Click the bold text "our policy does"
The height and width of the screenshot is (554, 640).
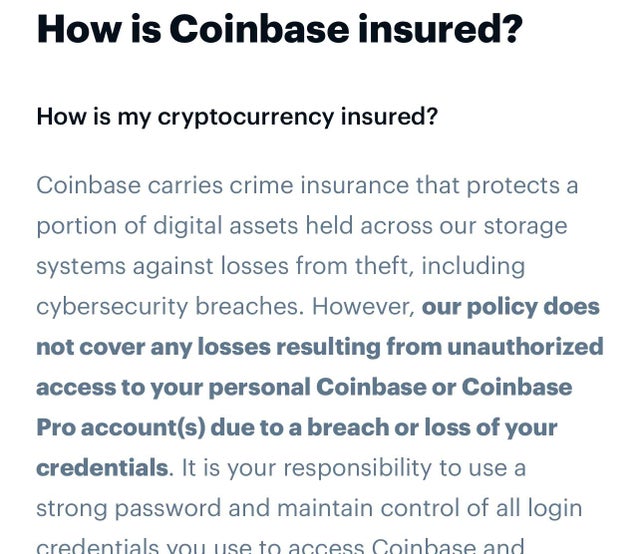pos(511,307)
